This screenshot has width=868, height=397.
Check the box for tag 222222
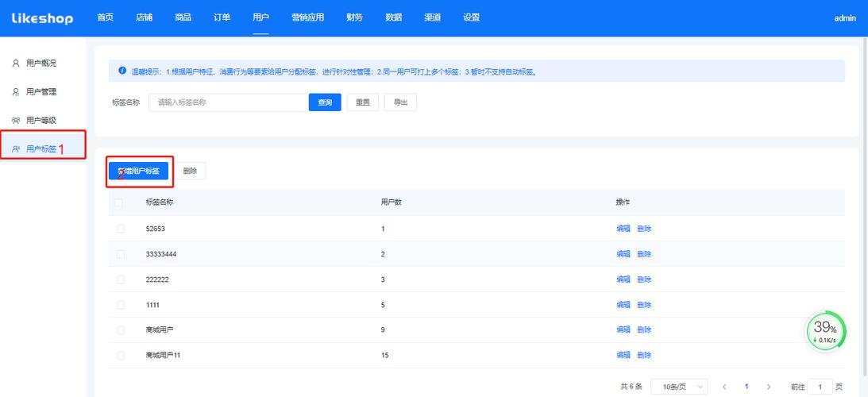point(121,279)
